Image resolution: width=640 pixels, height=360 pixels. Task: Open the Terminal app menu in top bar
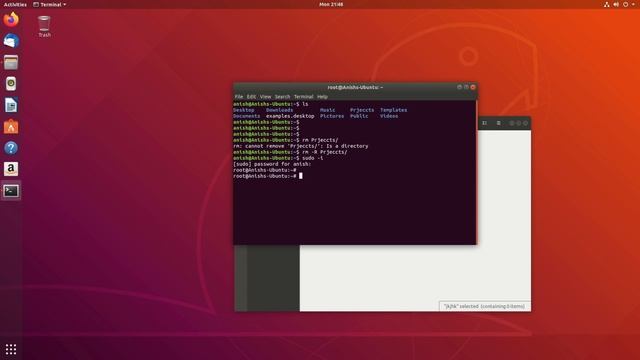(49, 4)
